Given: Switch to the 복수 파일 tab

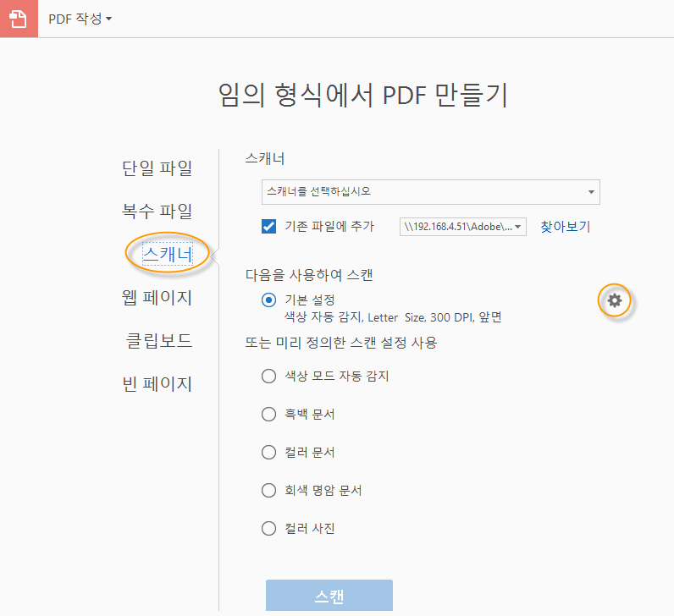Looking at the screenshot, I should point(157,211).
